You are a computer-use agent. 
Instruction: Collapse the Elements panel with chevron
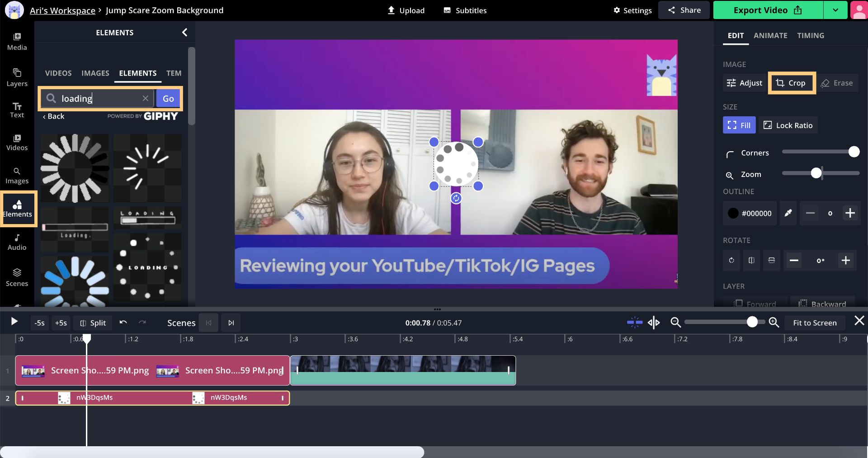(x=184, y=32)
